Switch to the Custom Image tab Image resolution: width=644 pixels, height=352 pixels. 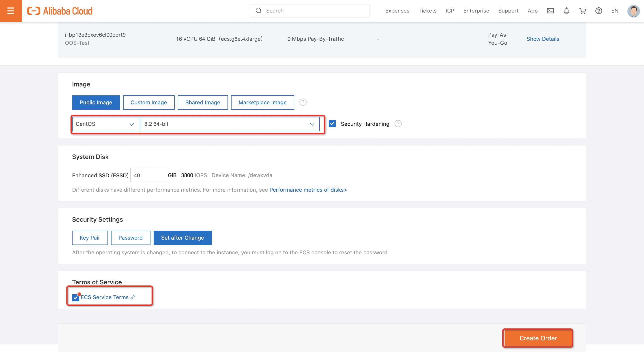pyautogui.click(x=148, y=103)
